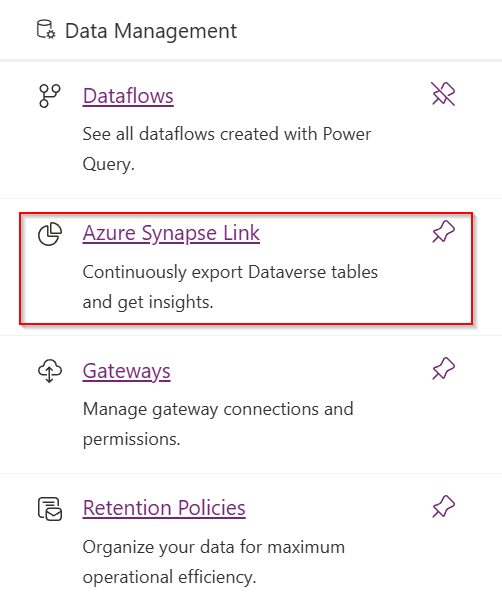Click the Dataflows Power Query description text
502x609 pixels.
pyautogui.click(x=227, y=149)
